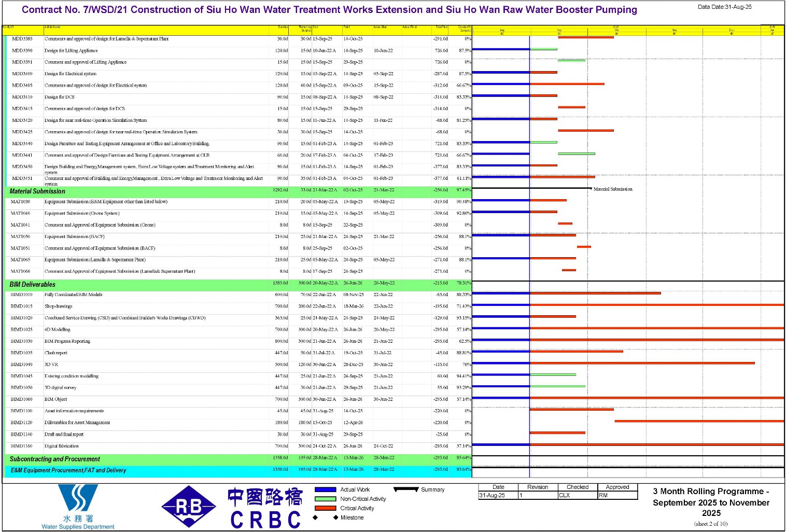Click the blue Actual Work legend swatch
Viewport: 786px width, 532px height.
326,489
